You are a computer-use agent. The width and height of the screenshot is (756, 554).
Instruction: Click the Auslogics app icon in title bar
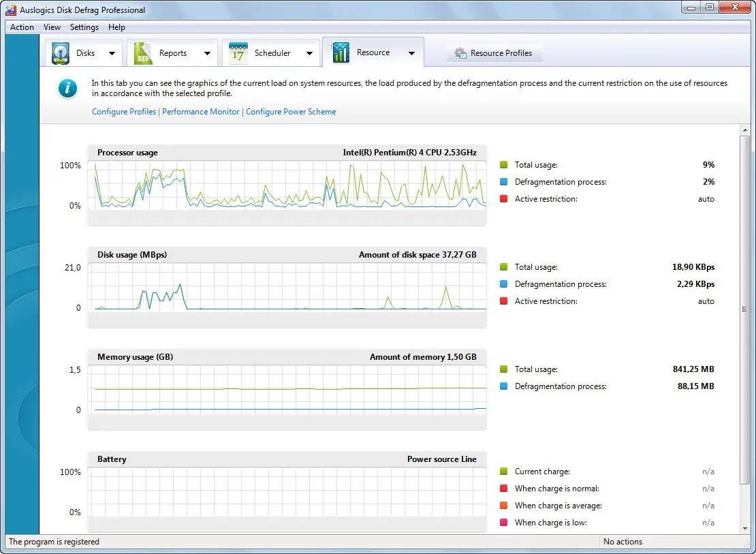(11, 10)
